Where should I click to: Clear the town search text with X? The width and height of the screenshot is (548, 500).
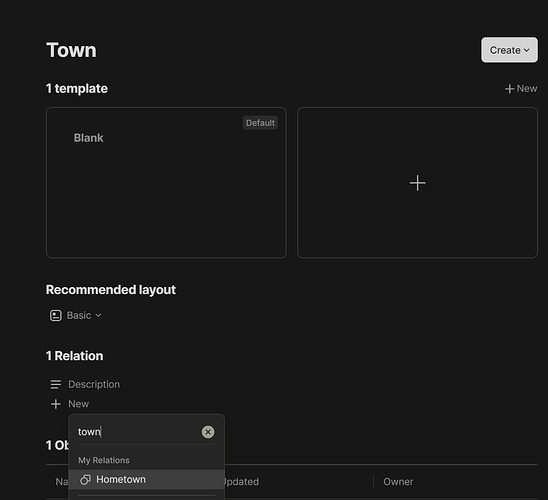[x=208, y=432]
